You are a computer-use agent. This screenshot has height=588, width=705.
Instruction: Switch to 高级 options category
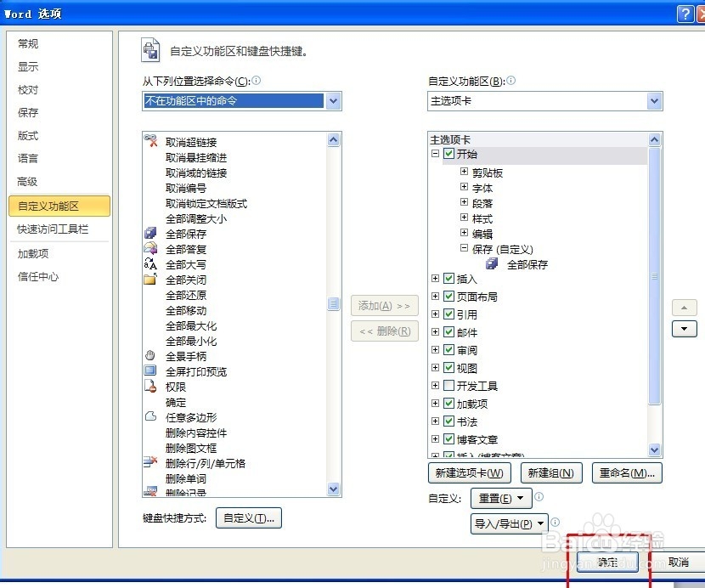coord(28,182)
